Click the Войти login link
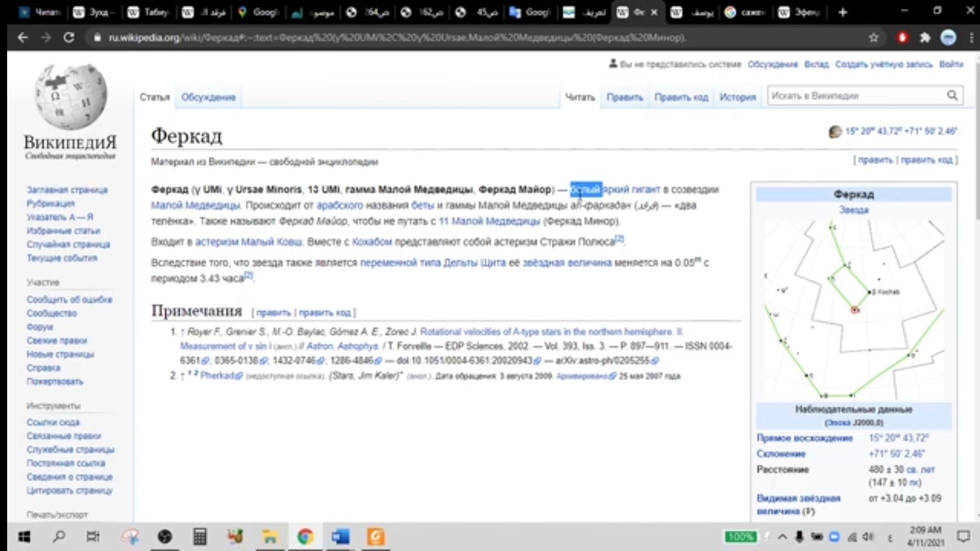 951,64
